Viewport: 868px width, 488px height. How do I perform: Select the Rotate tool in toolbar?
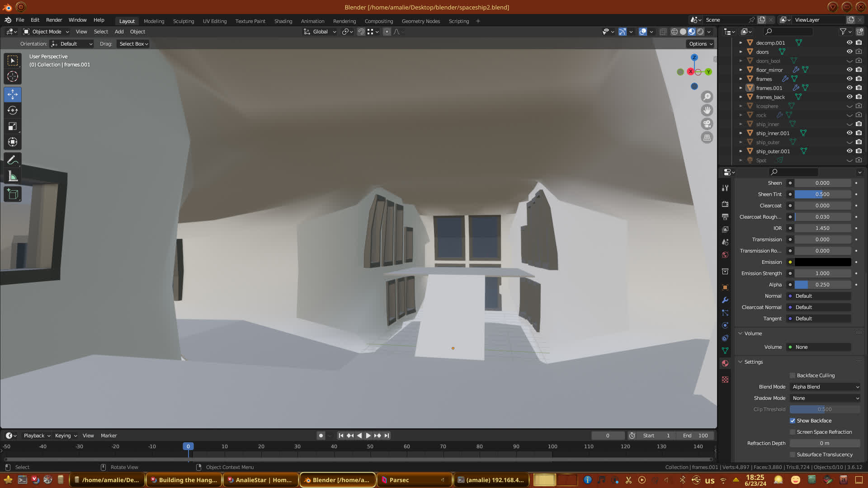click(13, 111)
